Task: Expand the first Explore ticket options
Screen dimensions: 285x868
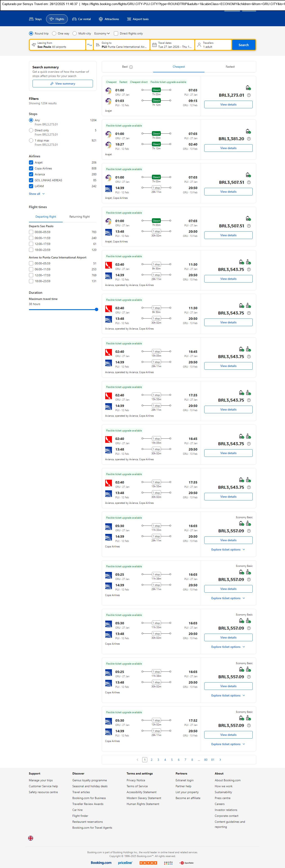Action: coord(228,549)
